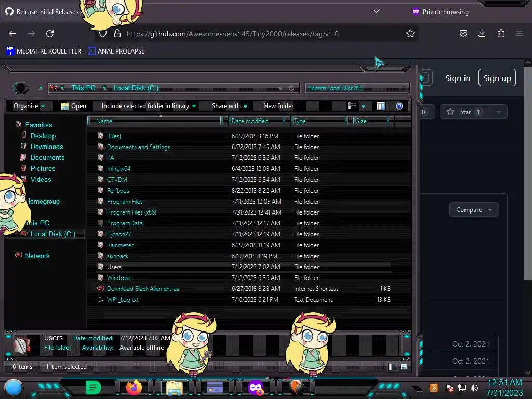Viewport: 532px width, 399px height.
Task: Sort files by the Name column
Action: (154, 121)
